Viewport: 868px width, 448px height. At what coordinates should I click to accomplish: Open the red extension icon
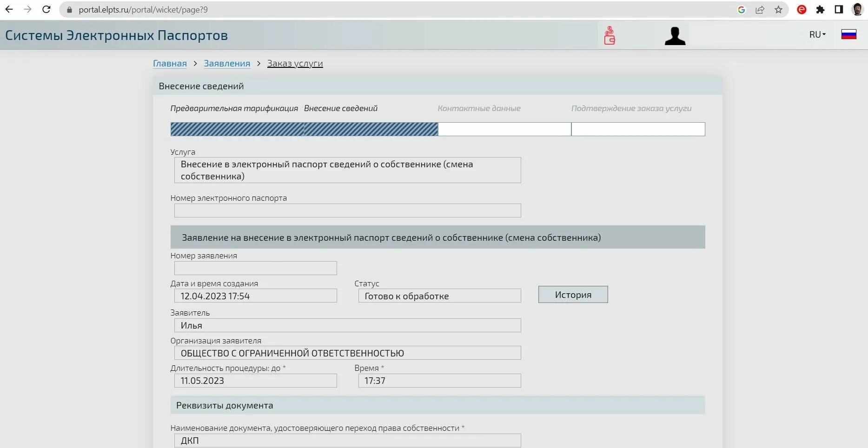802,9
